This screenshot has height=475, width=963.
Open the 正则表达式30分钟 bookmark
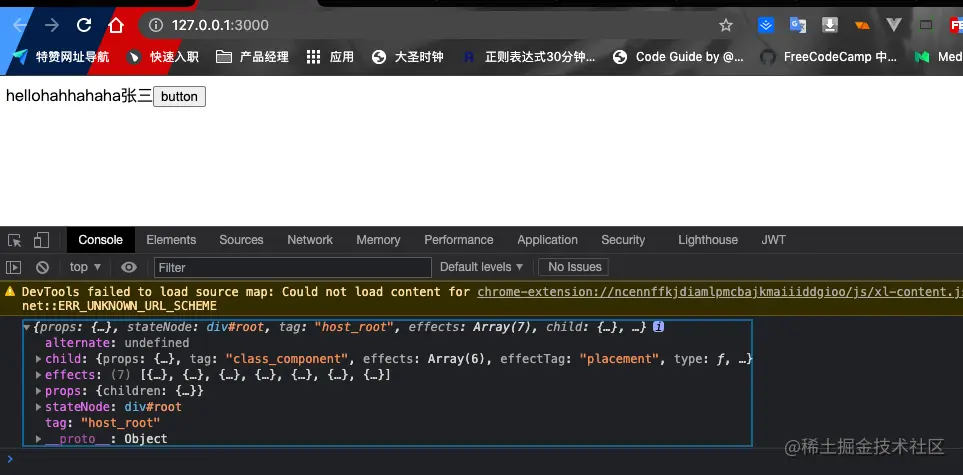coord(528,57)
